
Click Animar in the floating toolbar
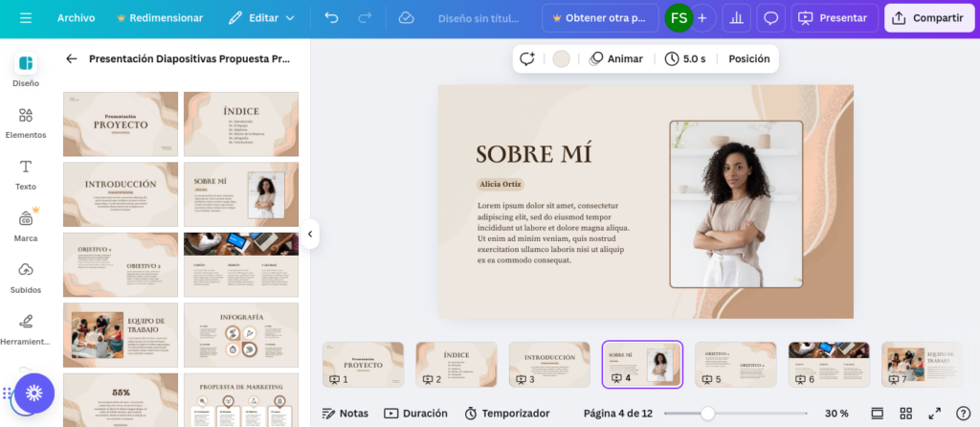click(x=616, y=58)
